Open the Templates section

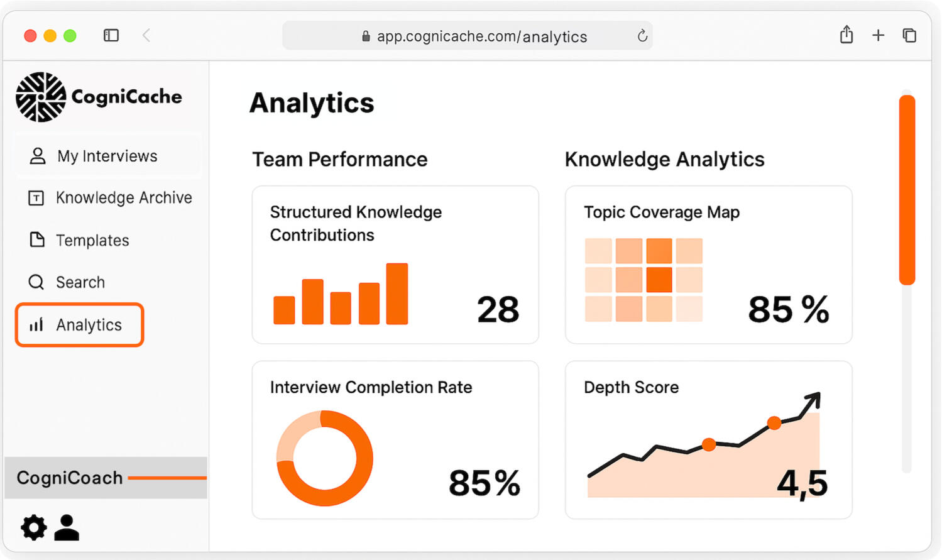92,240
